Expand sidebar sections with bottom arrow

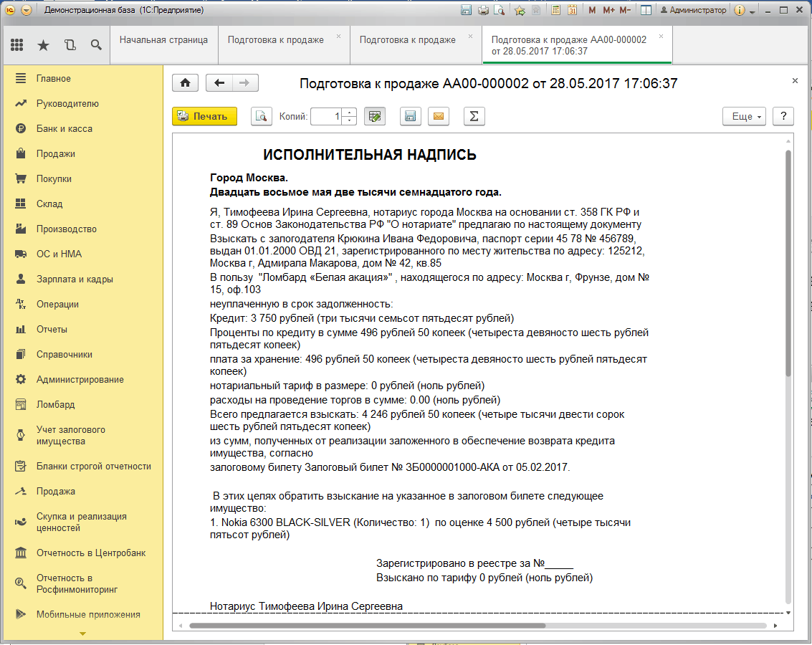[x=82, y=634]
